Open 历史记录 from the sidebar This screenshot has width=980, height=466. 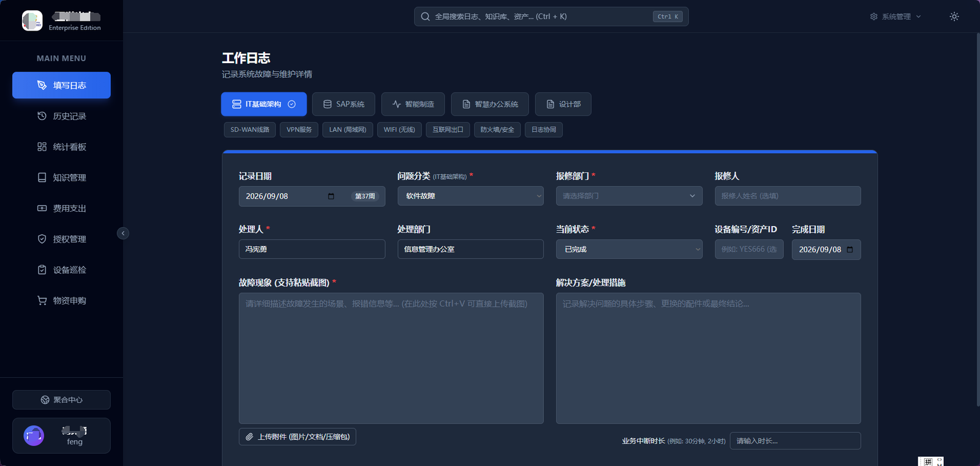pos(61,116)
